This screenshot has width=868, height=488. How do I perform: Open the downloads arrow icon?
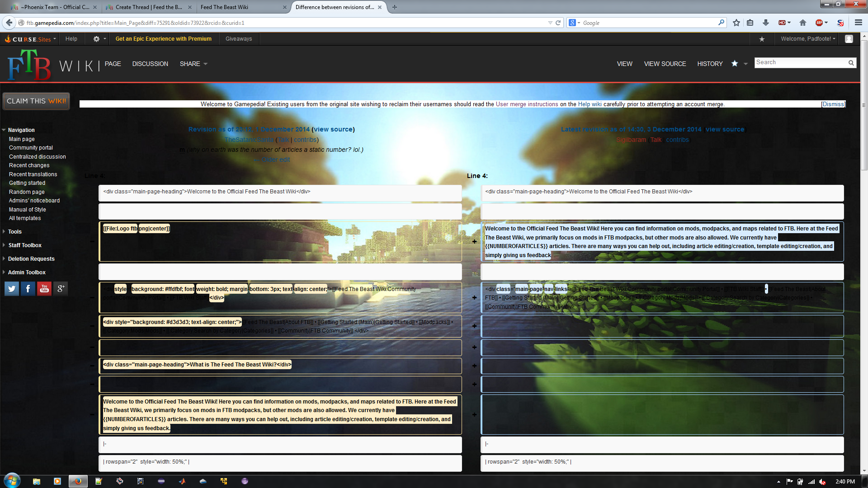click(x=765, y=23)
